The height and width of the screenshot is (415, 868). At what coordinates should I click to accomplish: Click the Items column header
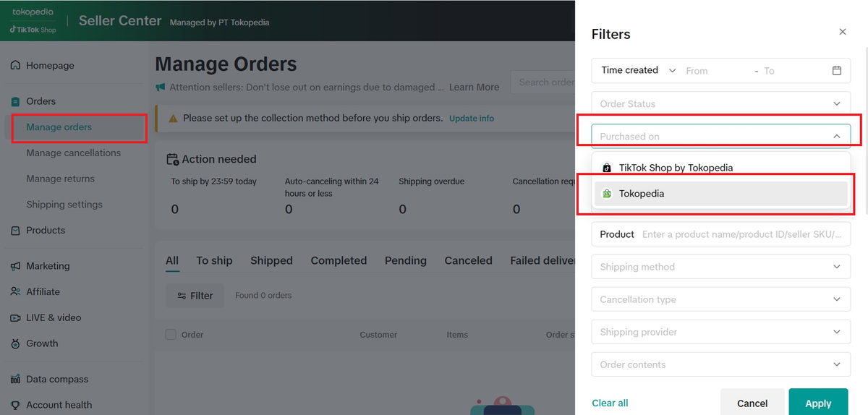click(x=457, y=335)
